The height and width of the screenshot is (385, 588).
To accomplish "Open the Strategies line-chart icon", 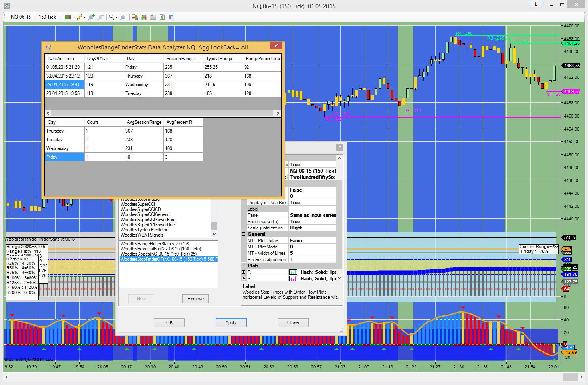I will pos(153,17).
